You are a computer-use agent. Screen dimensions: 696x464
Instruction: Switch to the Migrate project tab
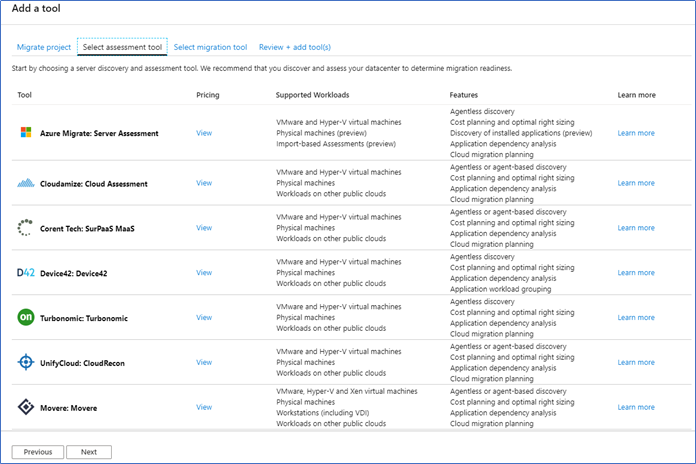[x=44, y=47]
